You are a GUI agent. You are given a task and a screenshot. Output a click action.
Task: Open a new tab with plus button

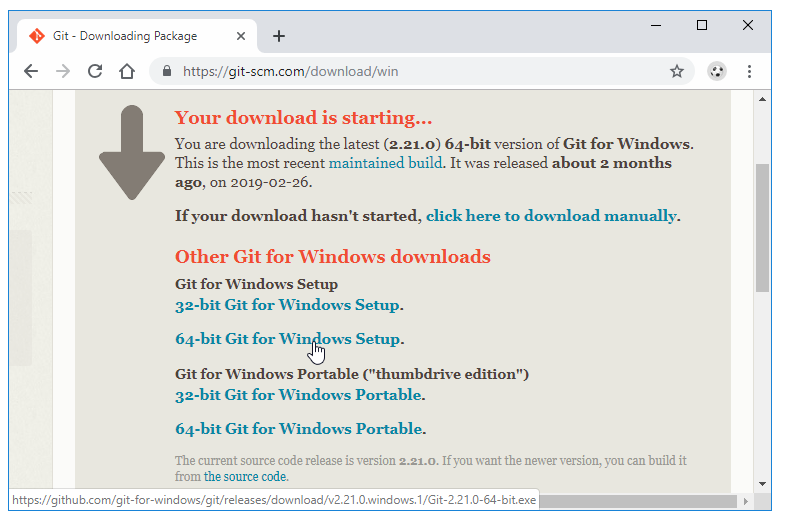click(279, 36)
